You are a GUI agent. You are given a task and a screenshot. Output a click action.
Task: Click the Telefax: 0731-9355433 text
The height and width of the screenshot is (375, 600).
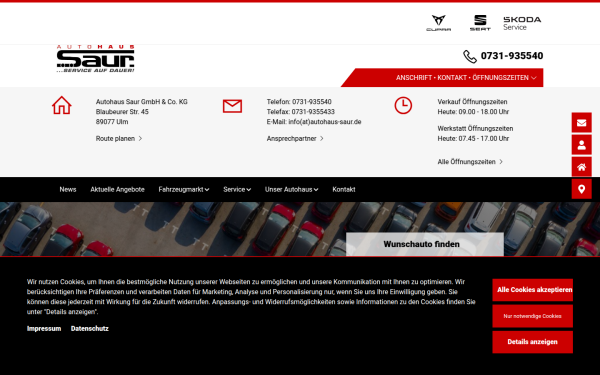coord(300,112)
